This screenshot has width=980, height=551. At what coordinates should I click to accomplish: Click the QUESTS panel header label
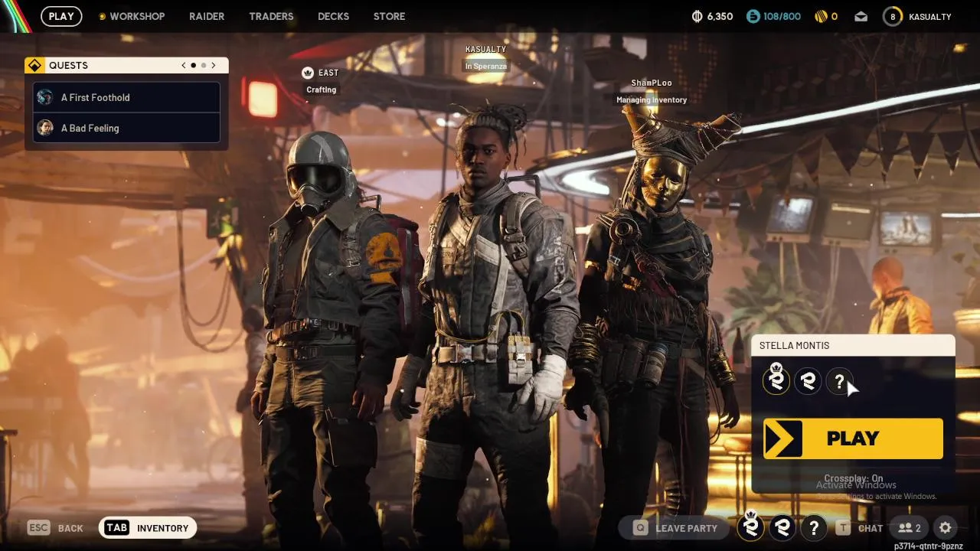pyautogui.click(x=68, y=66)
